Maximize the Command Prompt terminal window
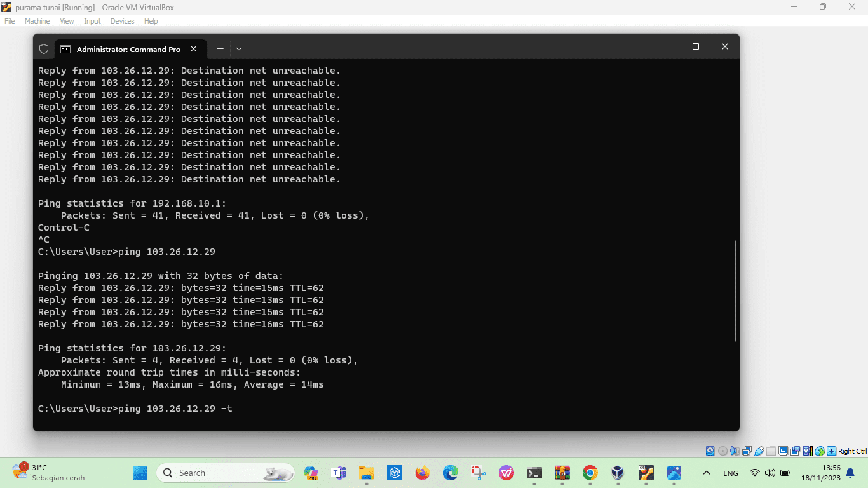The width and height of the screenshot is (868, 488). 696,46
